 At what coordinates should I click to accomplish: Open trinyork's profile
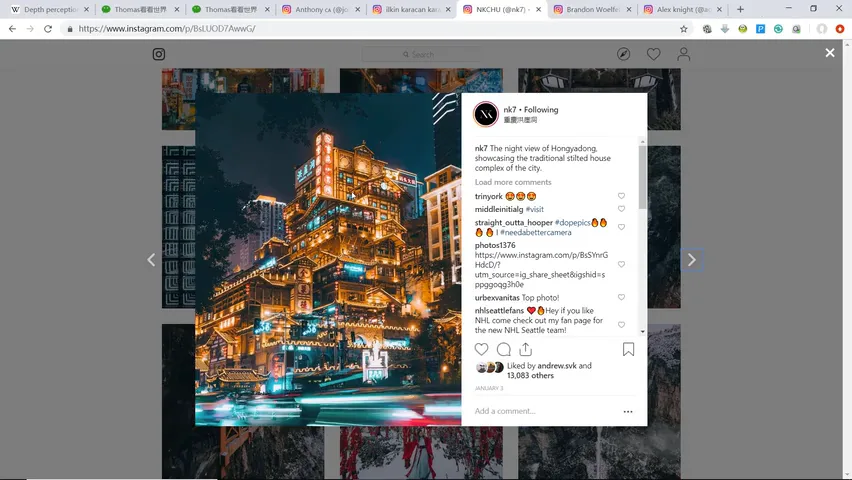(488, 196)
